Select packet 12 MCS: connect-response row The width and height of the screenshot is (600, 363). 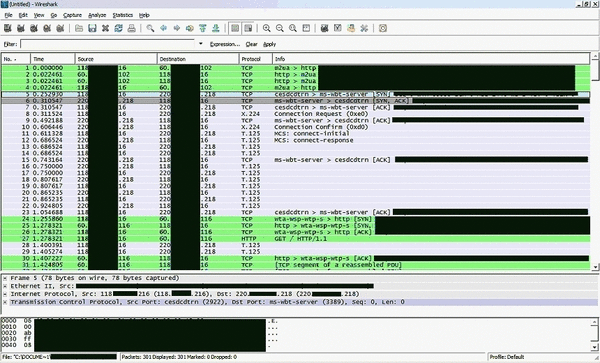(x=295, y=140)
